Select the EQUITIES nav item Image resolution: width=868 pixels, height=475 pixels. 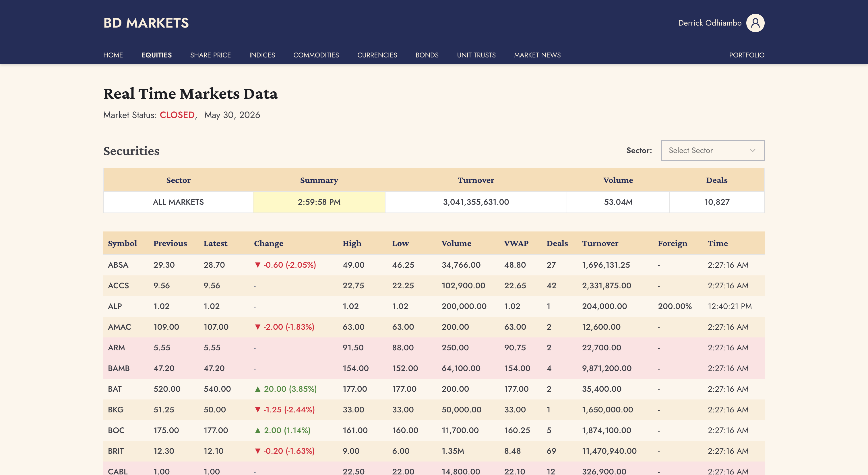156,55
